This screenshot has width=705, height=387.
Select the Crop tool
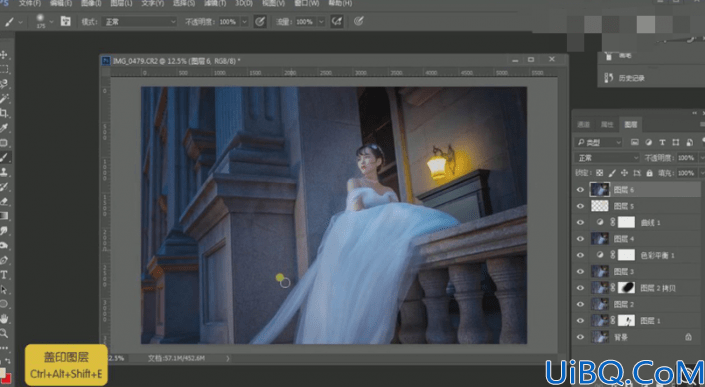click(x=4, y=113)
